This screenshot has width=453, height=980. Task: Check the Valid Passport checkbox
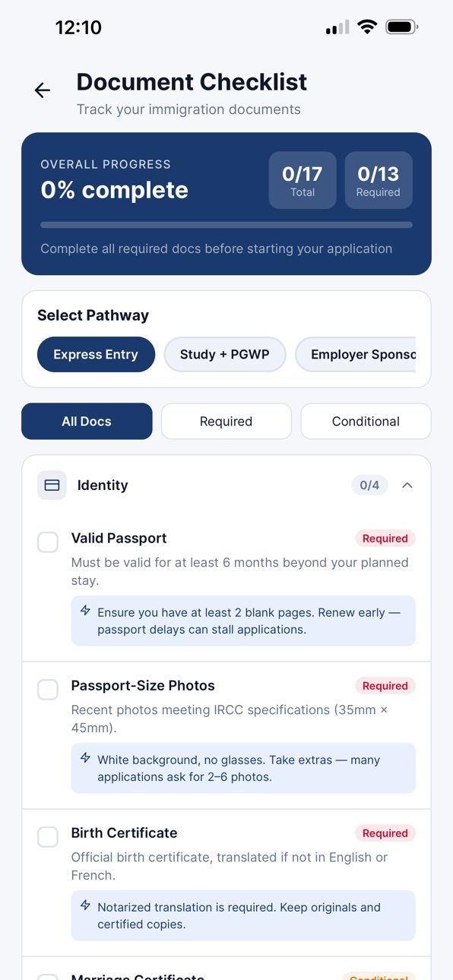click(48, 542)
